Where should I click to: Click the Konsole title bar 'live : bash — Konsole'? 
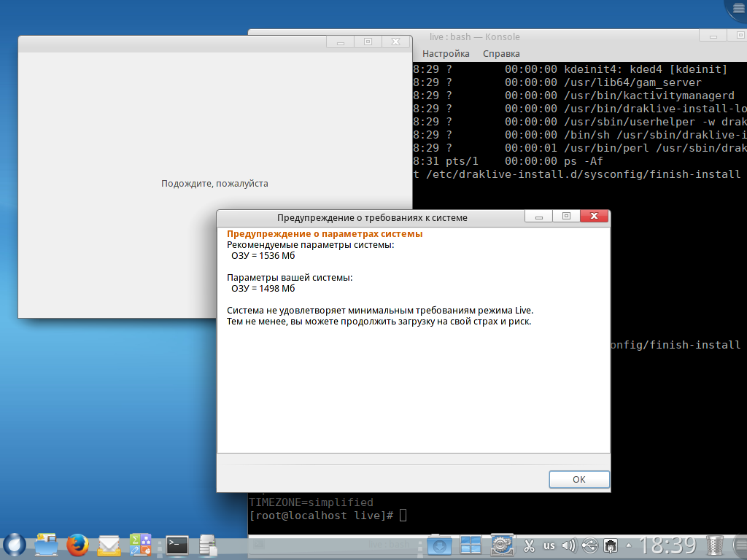[x=474, y=36]
